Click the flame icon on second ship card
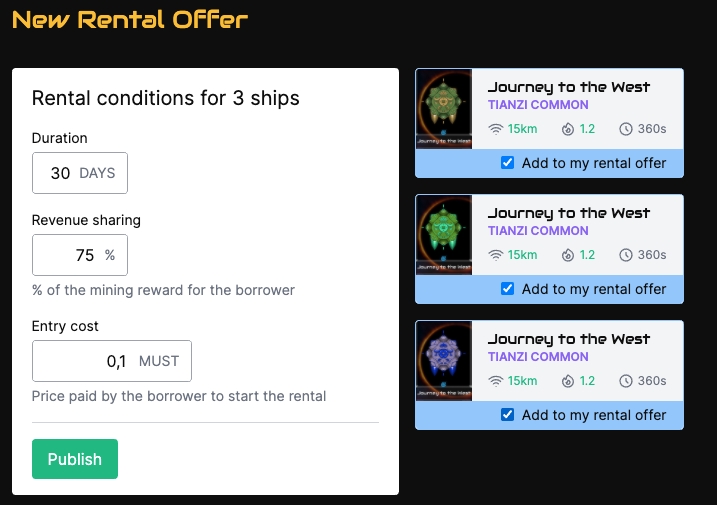717x505 pixels. coord(568,255)
